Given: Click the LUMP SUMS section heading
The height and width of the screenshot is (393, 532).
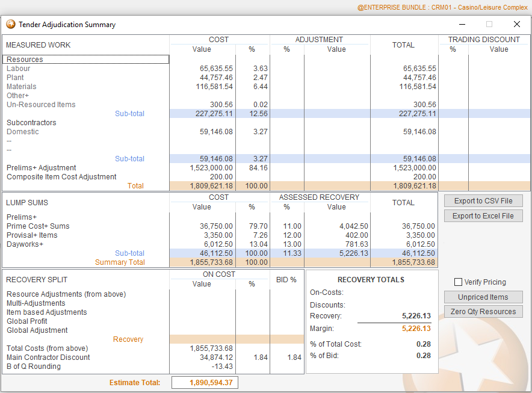Looking at the screenshot, I should coord(27,203).
